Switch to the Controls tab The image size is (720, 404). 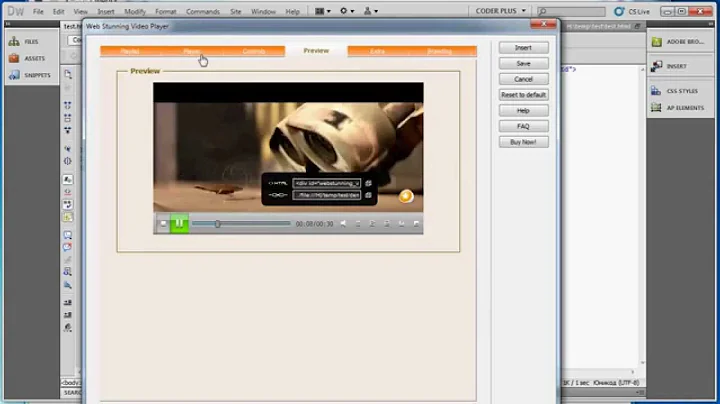(253, 51)
